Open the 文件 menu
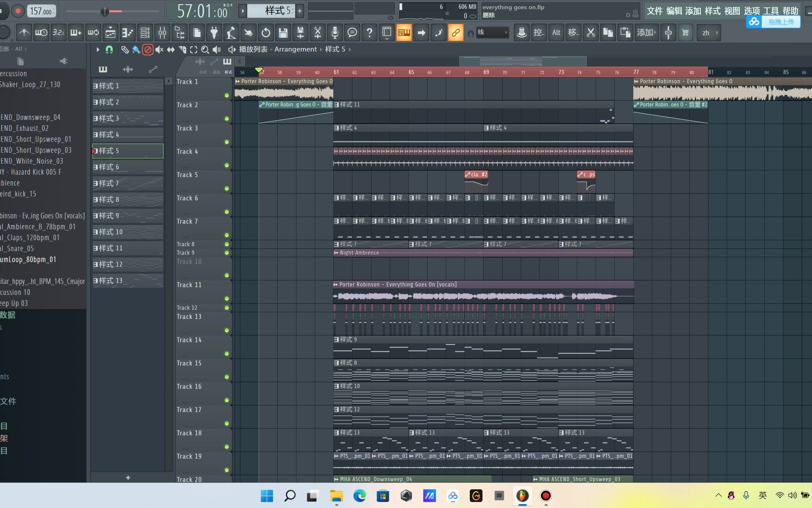 [x=654, y=11]
